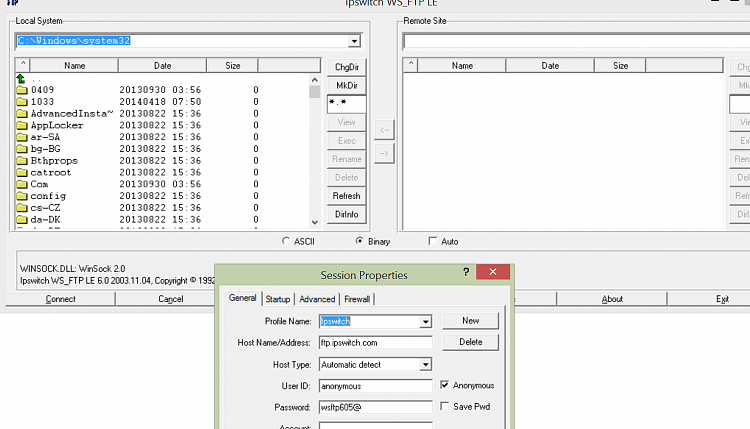750x429 pixels.
Task: Open the Profile Name dropdown arrow
Action: tap(425, 321)
